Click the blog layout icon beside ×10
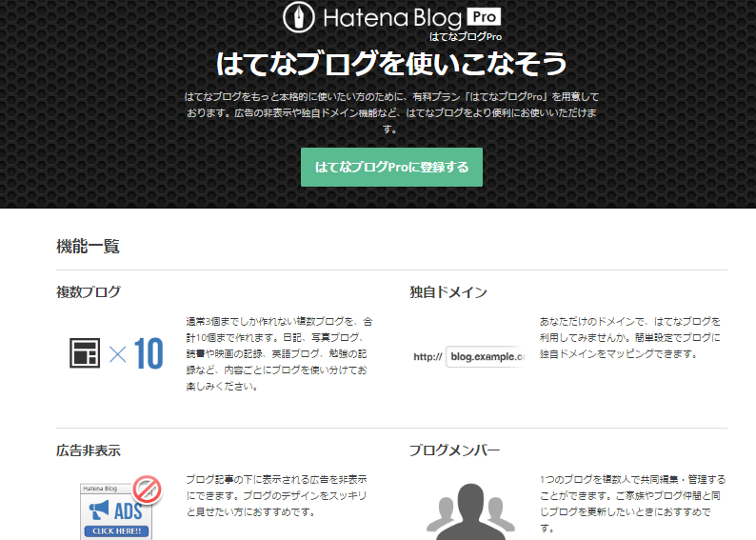756x540 pixels. click(85, 353)
